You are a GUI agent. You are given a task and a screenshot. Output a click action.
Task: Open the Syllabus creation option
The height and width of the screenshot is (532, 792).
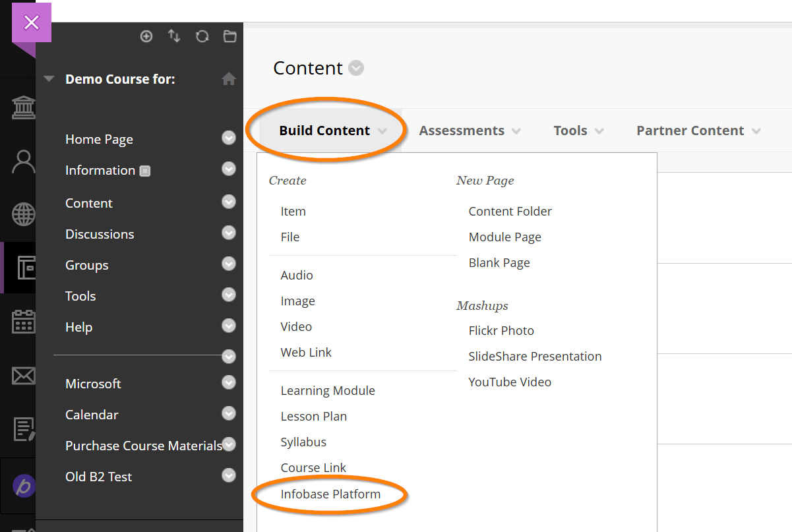click(303, 442)
